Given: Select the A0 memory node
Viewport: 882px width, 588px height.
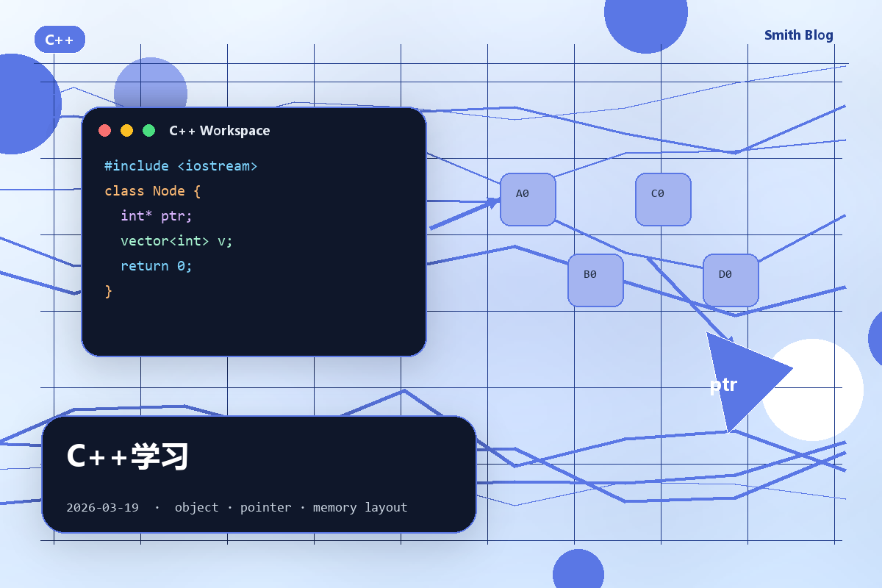Looking at the screenshot, I should [528, 199].
